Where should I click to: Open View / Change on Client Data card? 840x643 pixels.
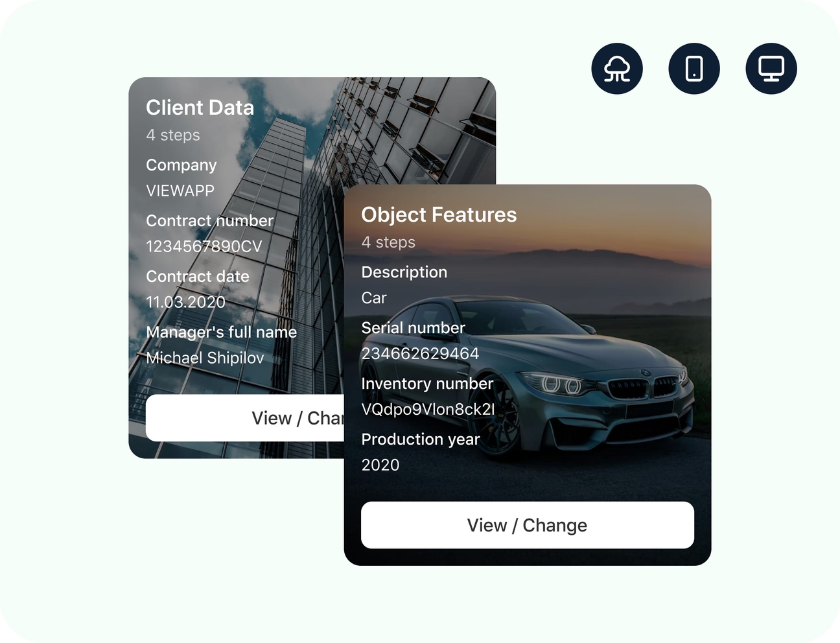(245, 418)
